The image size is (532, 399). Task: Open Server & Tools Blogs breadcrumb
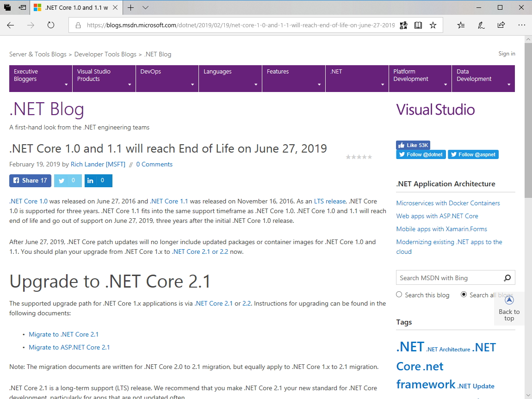(x=37, y=54)
